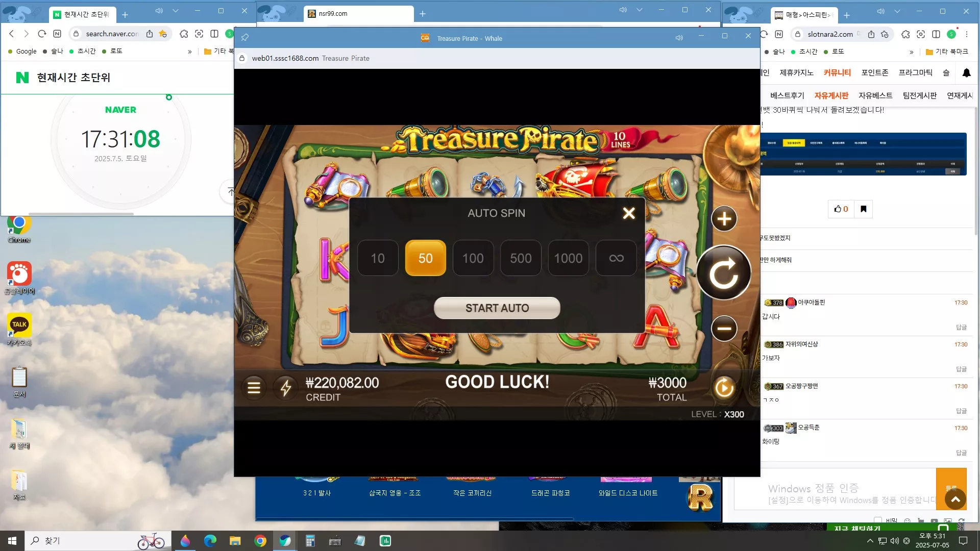Open the notification bell on slotnara2

[966, 73]
